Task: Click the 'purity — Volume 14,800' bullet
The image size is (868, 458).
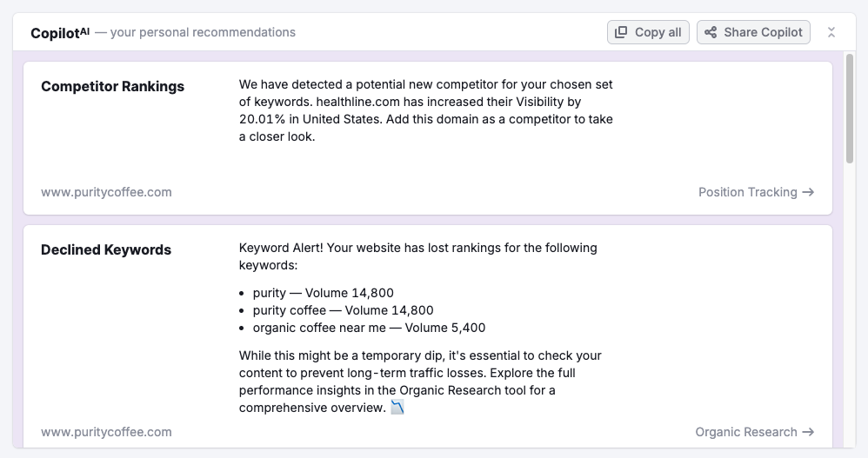Action: click(323, 293)
